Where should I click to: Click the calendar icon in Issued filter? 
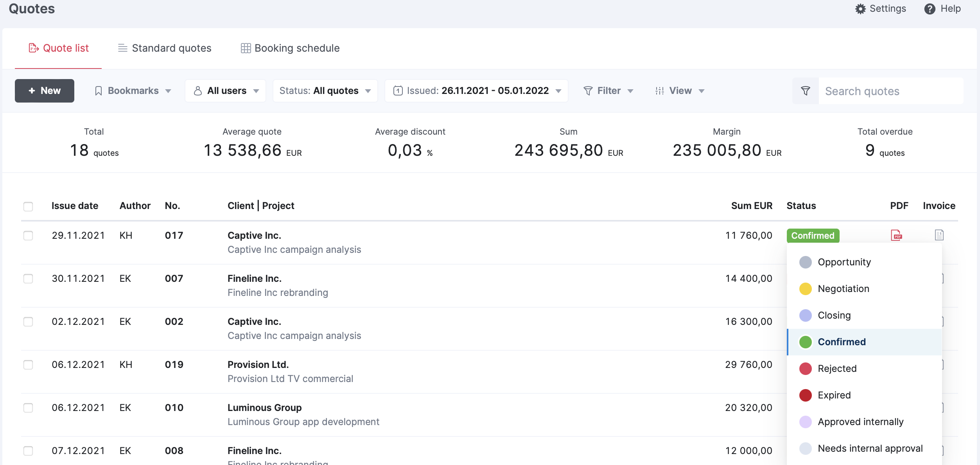coord(398,91)
